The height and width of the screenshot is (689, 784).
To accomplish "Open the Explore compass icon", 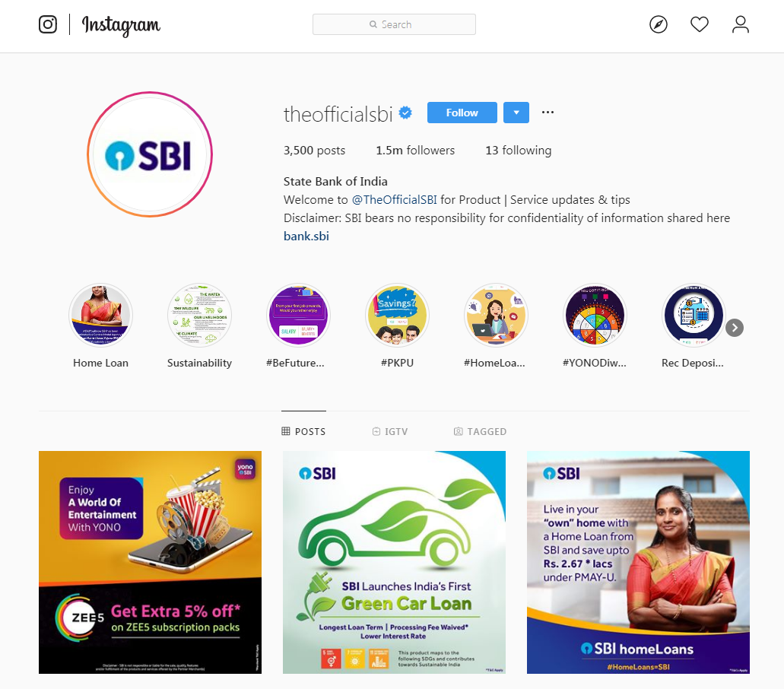I will tap(658, 24).
